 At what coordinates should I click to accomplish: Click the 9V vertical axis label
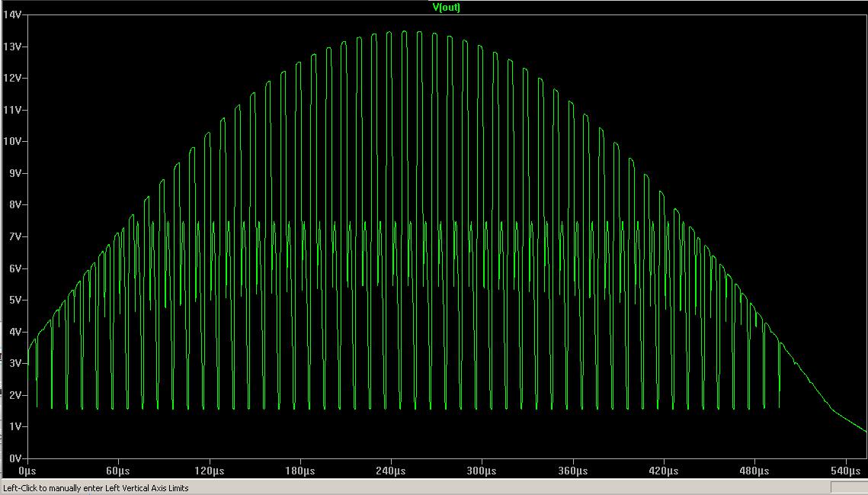point(14,173)
